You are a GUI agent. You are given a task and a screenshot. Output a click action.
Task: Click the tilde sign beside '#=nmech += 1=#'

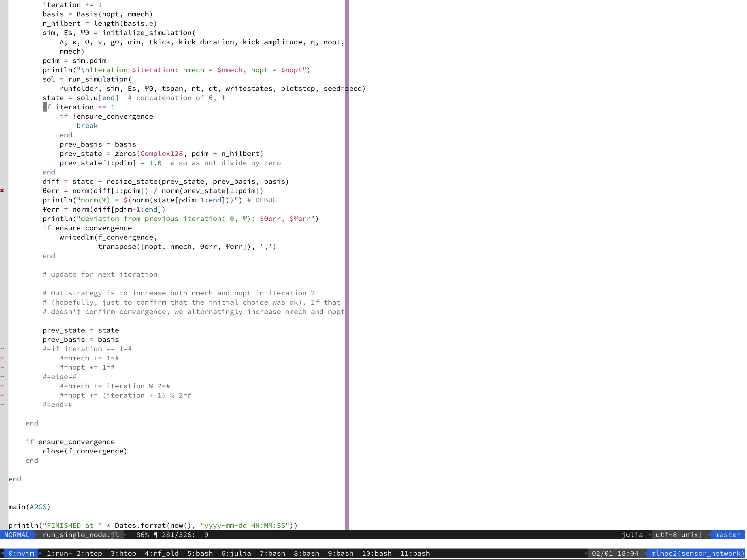point(2,358)
